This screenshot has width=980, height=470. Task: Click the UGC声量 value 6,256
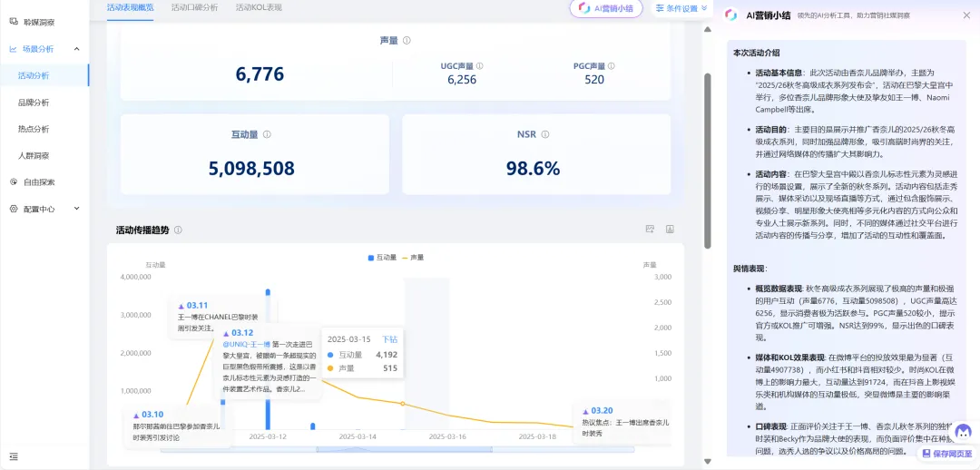(462, 79)
